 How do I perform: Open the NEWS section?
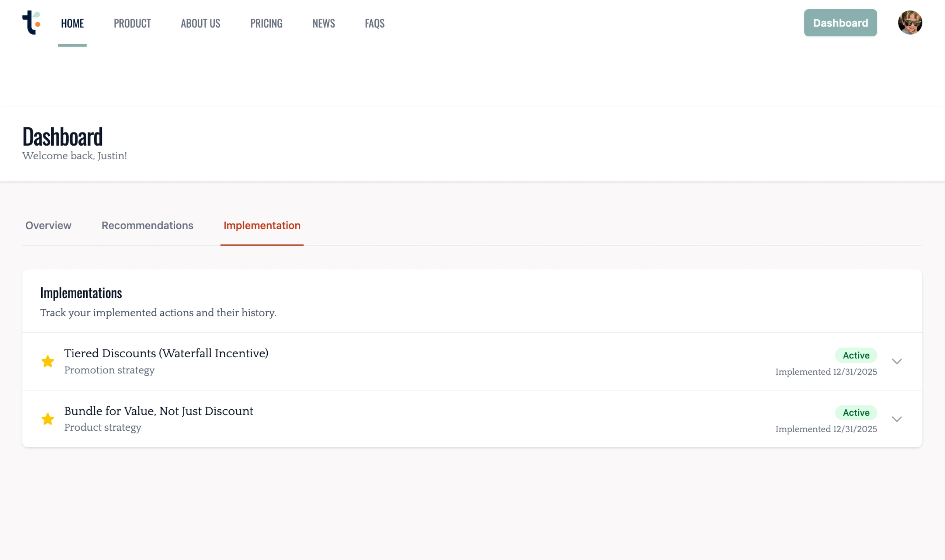(323, 23)
